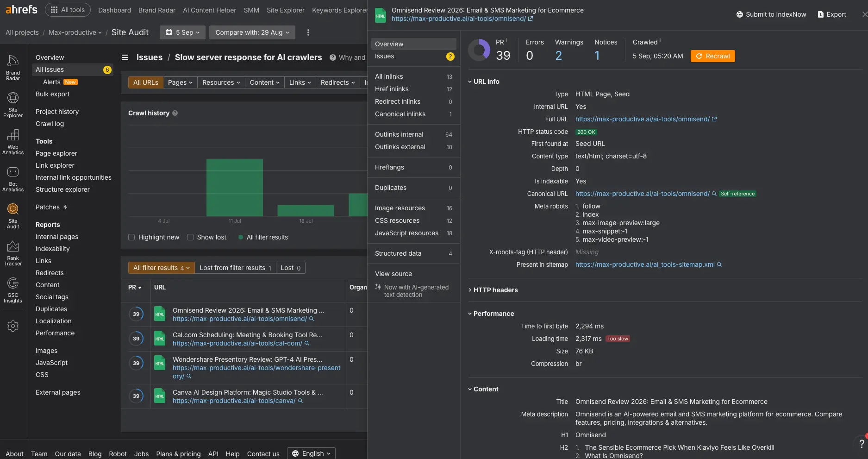The width and height of the screenshot is (868, 459).
Task: Open Bot Analytics sidebar icon
Action: tap(13, 179)
